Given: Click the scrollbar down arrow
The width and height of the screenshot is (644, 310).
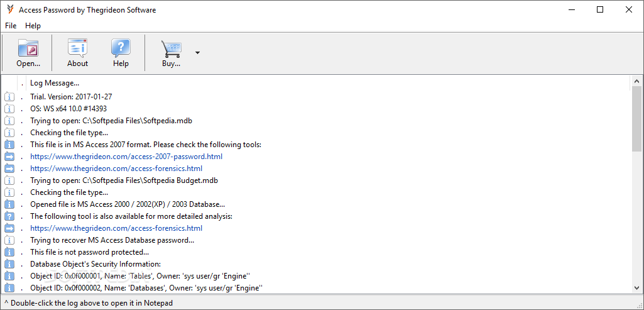Looking at the screenshot, I should pos(636,288).
